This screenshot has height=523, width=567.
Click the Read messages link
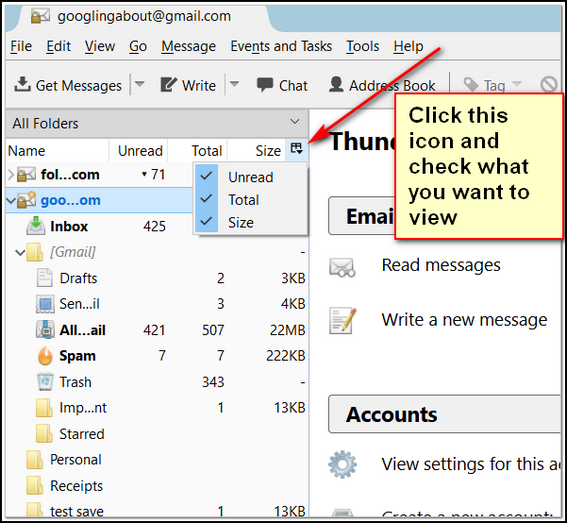(x=441, y=265)
